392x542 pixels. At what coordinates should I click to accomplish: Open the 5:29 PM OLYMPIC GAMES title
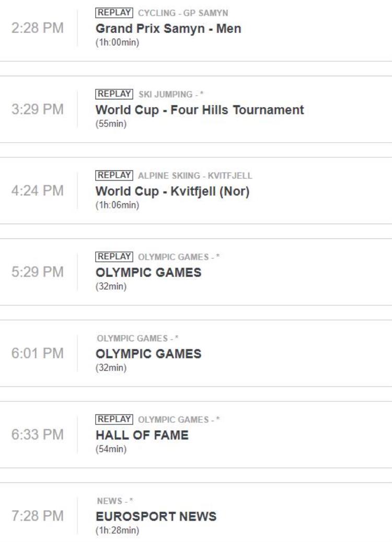point(148,272)
